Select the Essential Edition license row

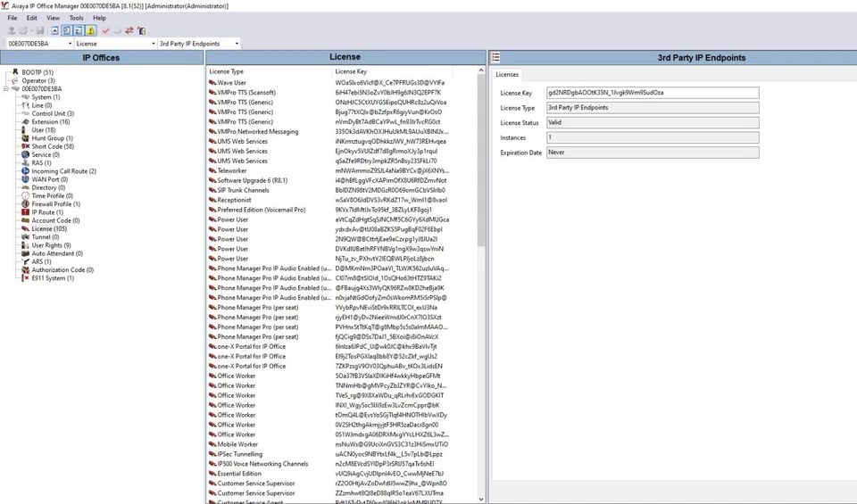pos(329,474)
